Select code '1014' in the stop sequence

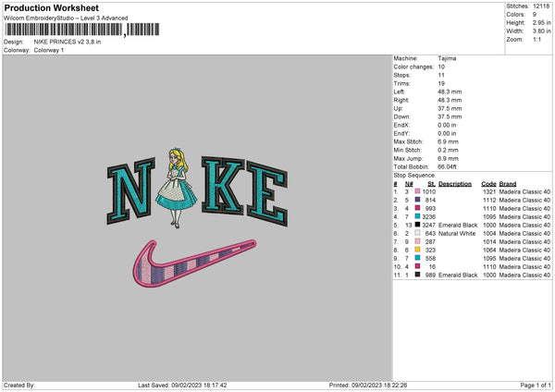pos(489,242)
